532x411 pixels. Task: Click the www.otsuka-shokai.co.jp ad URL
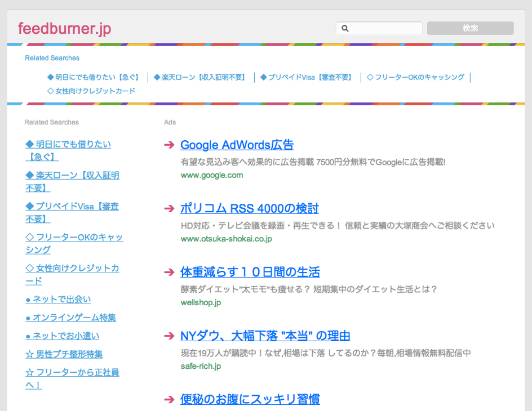tap(227, 239)
